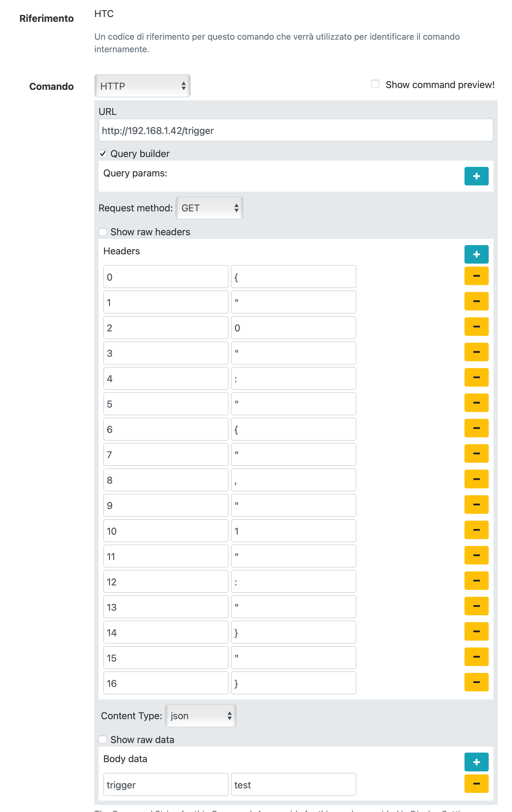Remove header row numbered 0
Screen dimensions: 512x812
point(476,276)
